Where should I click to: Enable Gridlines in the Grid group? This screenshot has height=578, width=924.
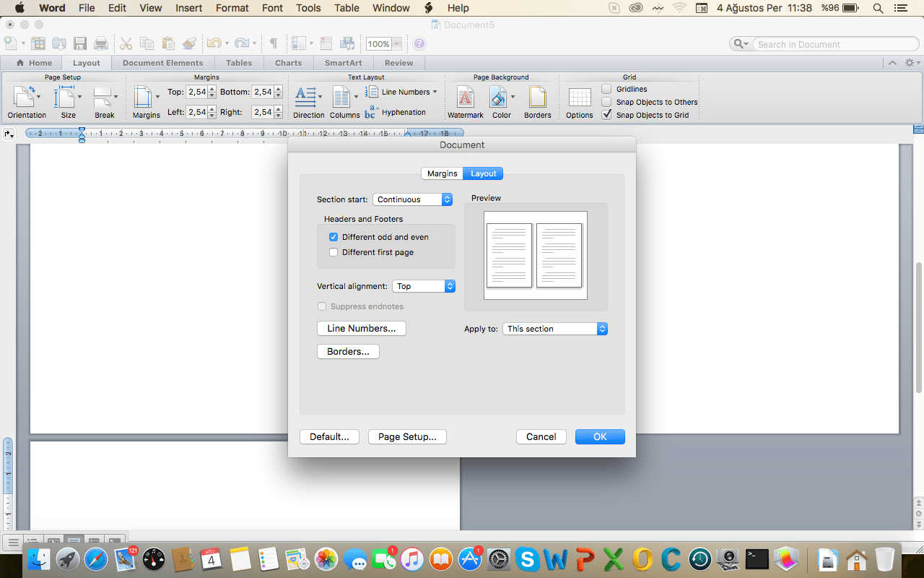pyautogui.click(x=606, y=89)
